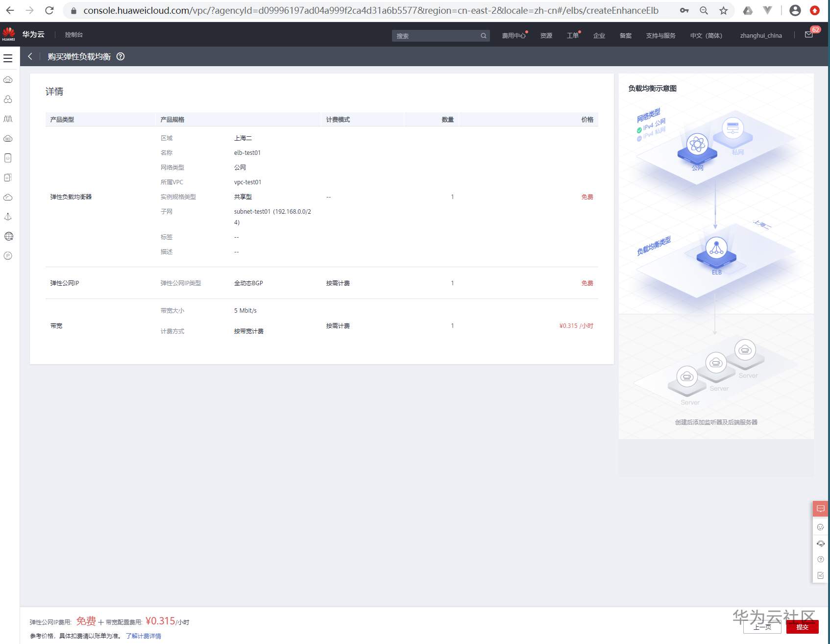Open the cloud disk icon in sidebar
Screen dimensions: 830x644
[x=8, y=138]
